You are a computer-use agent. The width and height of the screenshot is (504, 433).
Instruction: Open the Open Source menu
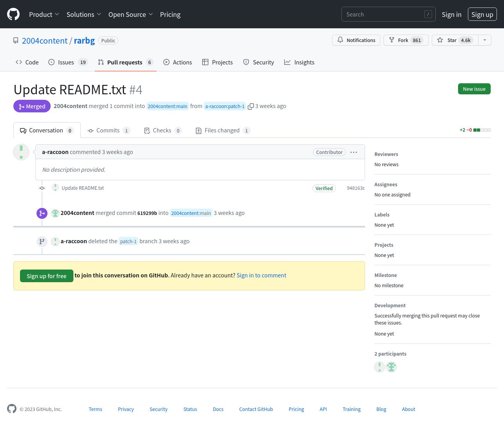(x=131, y=14)
